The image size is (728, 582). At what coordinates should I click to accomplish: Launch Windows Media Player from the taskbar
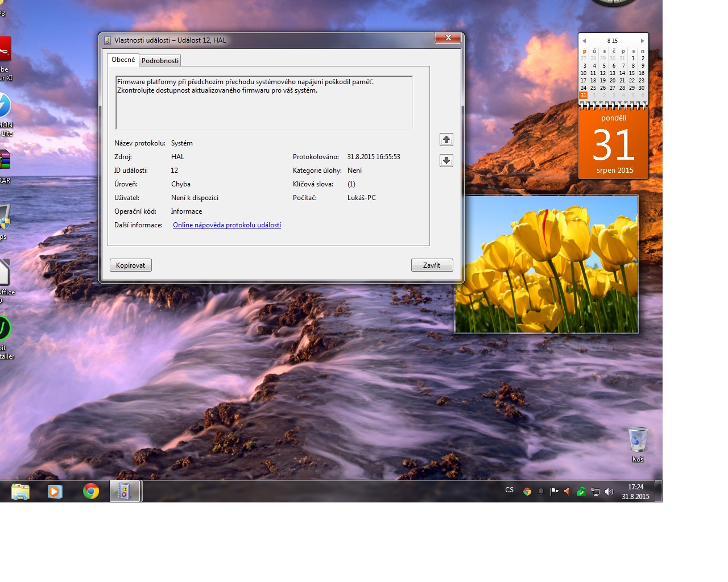tap(55, 491)
